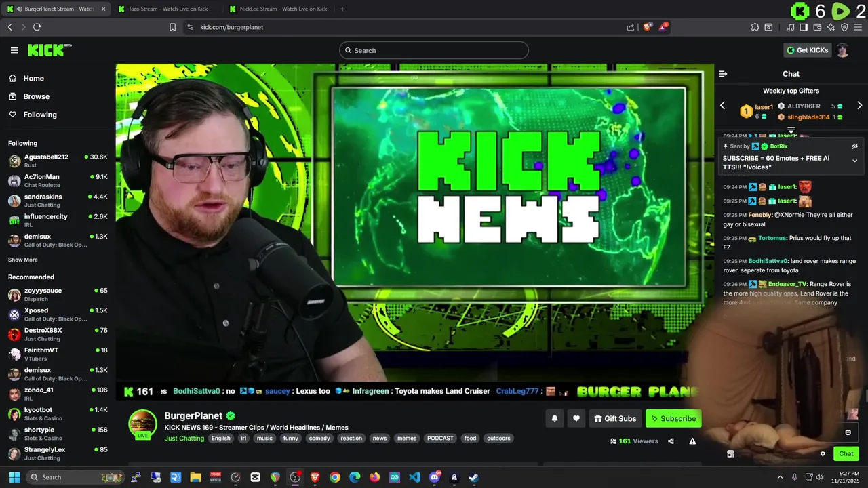
Task: Open Brave Shields icon in address bar
Action: point(648,27)
